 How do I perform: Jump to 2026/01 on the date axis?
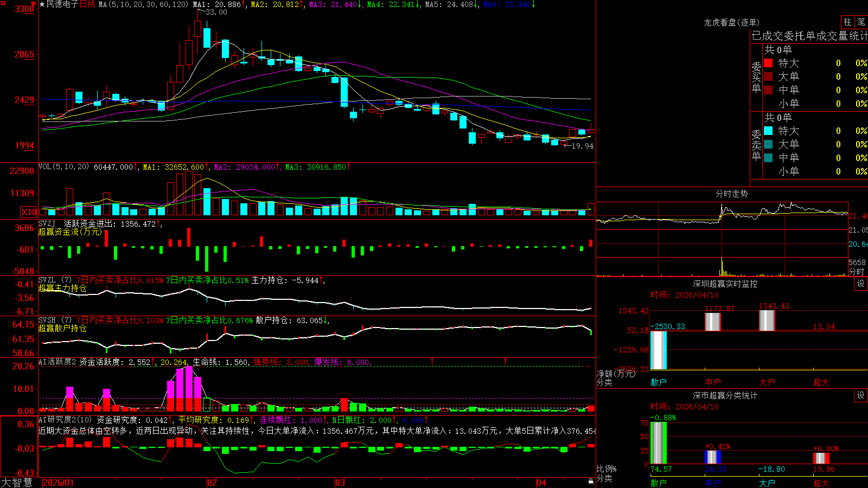(58, 483)
